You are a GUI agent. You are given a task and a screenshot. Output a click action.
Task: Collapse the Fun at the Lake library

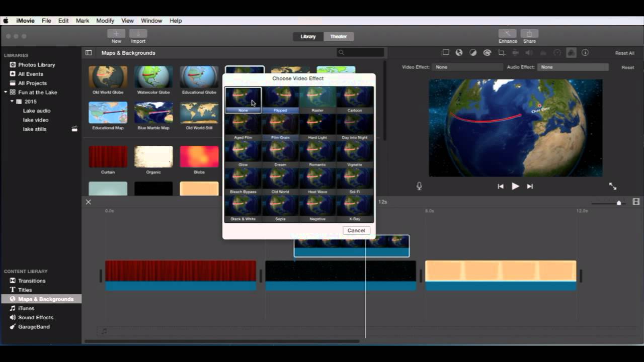(6, 93)
